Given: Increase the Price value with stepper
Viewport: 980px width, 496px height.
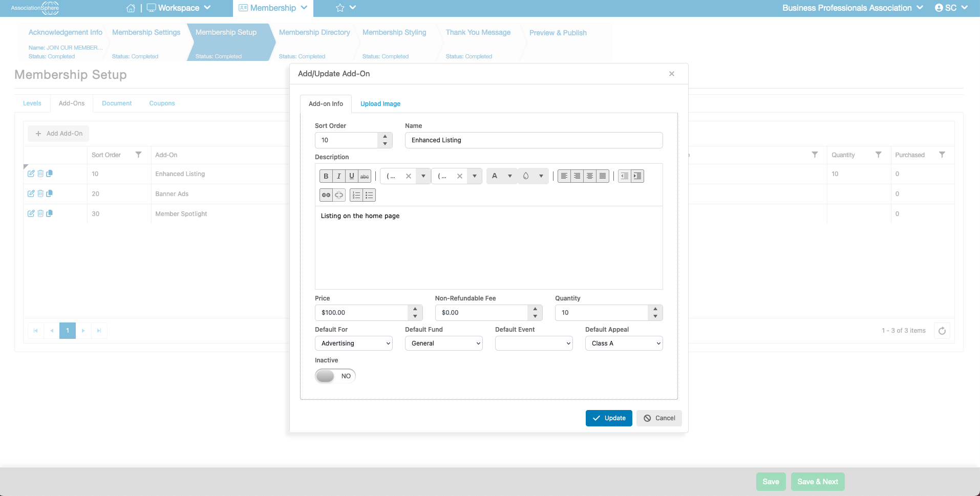Looking at the screenshot, I should pyautogui.click(x=415, y=309).
